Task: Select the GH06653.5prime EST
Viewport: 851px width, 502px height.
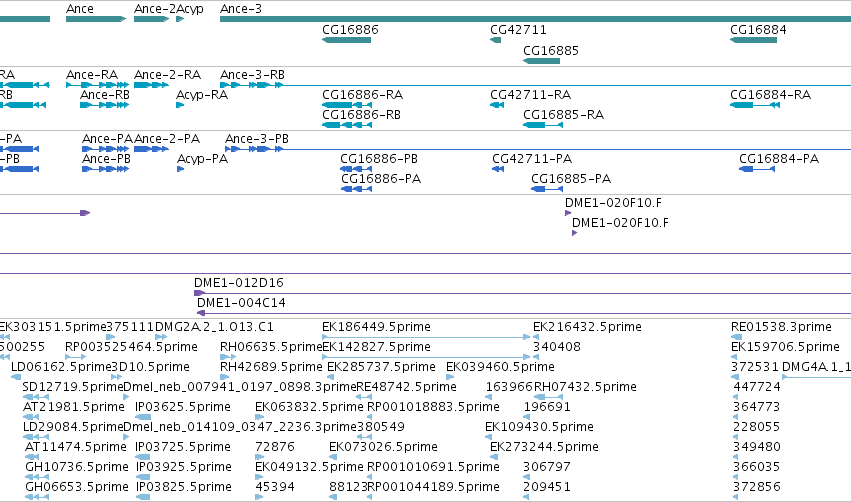Action: [x=37, y=498]
